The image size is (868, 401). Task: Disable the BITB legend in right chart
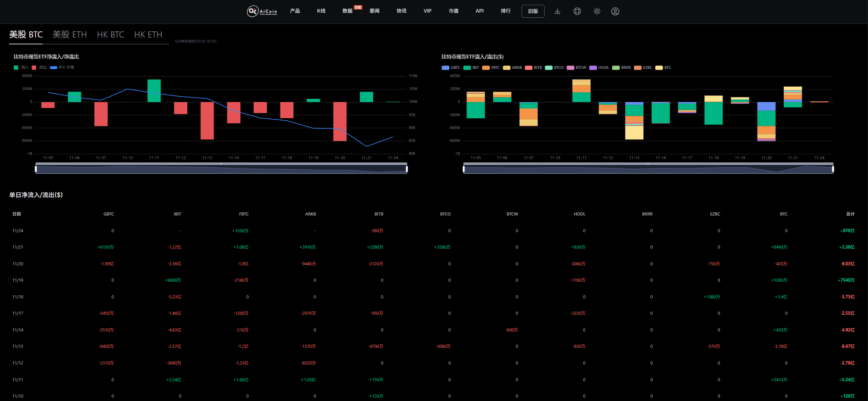click(x=533, y=68)
